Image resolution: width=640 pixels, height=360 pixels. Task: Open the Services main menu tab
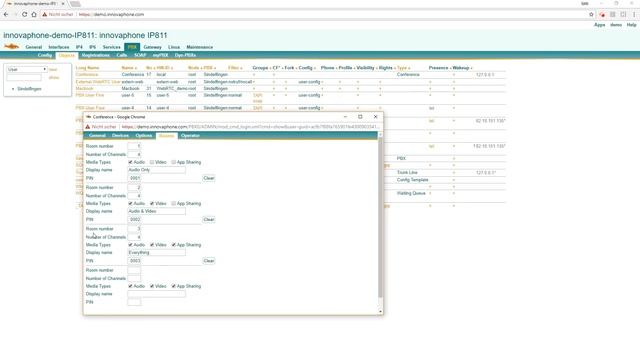tap(111, 47)
